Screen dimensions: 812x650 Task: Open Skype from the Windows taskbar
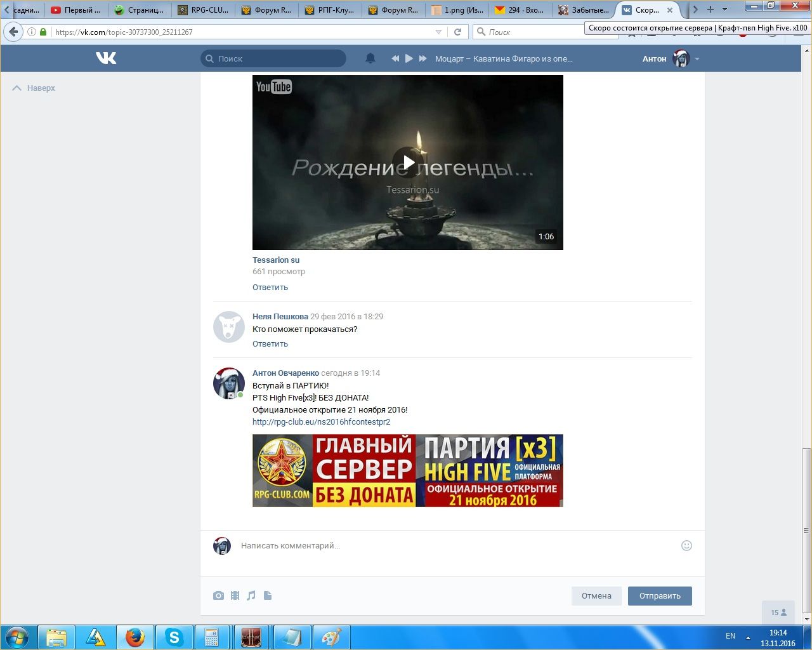174,637
